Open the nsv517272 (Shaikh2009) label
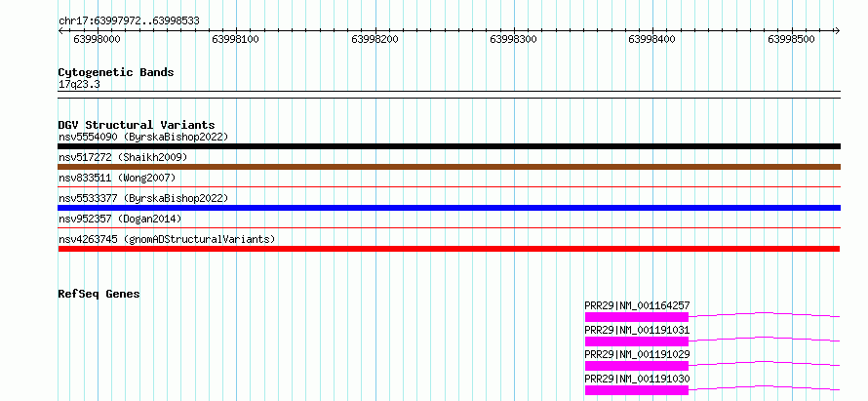868x401 pixels. (x=123, y=157)
